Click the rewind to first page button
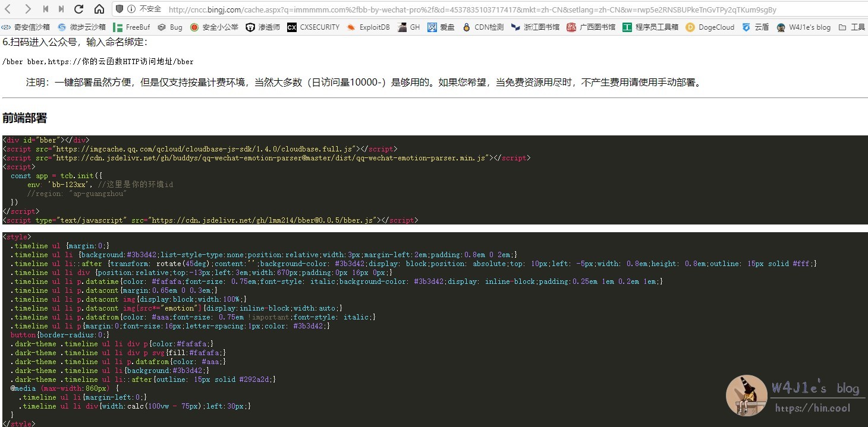 pos(46,9)
